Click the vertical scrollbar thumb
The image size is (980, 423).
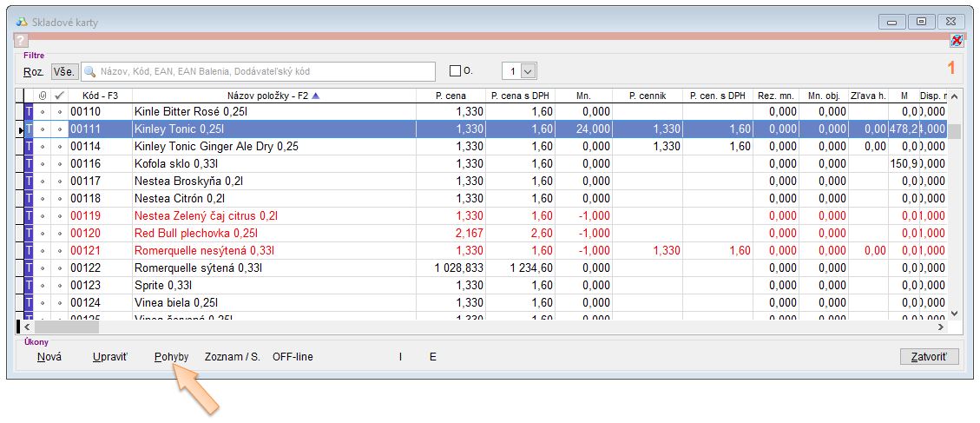[x=954, y=131]
